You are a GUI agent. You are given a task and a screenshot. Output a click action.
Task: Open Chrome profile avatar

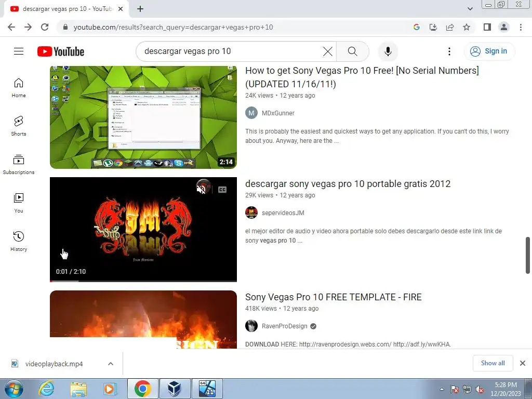point(504,27)
